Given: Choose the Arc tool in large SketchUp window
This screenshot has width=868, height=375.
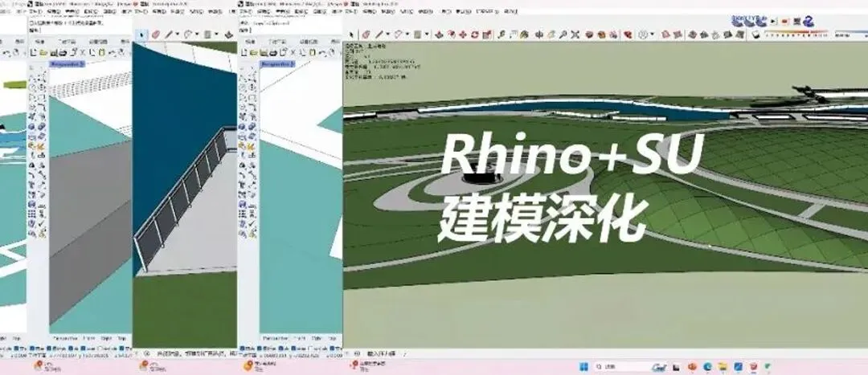Looking at the screenshot, I should [398, 35].
